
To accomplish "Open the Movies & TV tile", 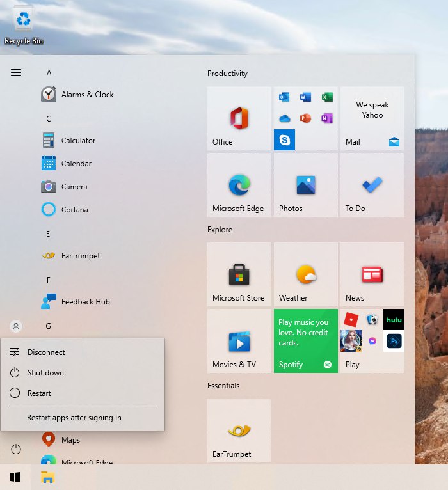I will pos(239,341).
